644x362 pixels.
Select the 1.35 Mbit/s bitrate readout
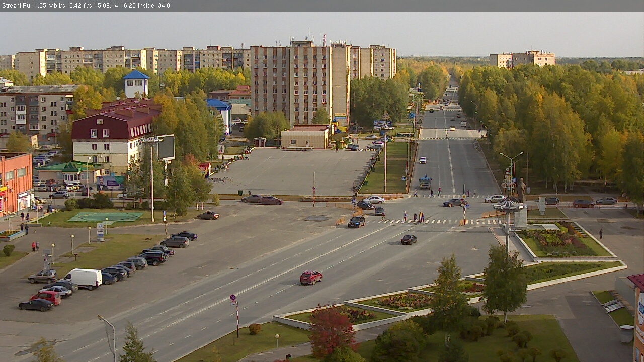(50, 6)
